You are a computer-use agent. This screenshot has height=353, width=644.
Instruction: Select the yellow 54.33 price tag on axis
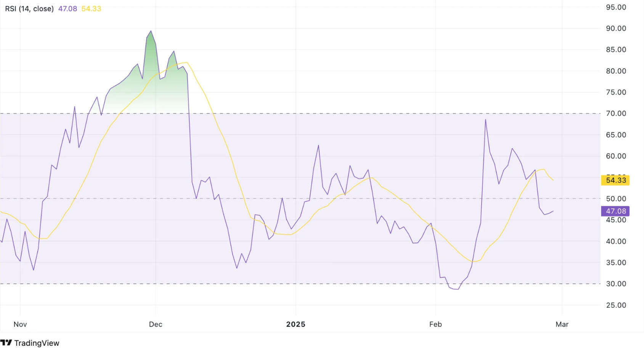pyautogui.click(x=615, y=180)
